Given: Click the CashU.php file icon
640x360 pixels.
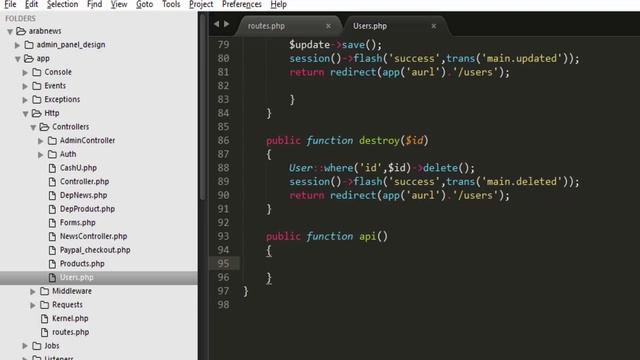Looking at the screenshot, I should 52,168.
